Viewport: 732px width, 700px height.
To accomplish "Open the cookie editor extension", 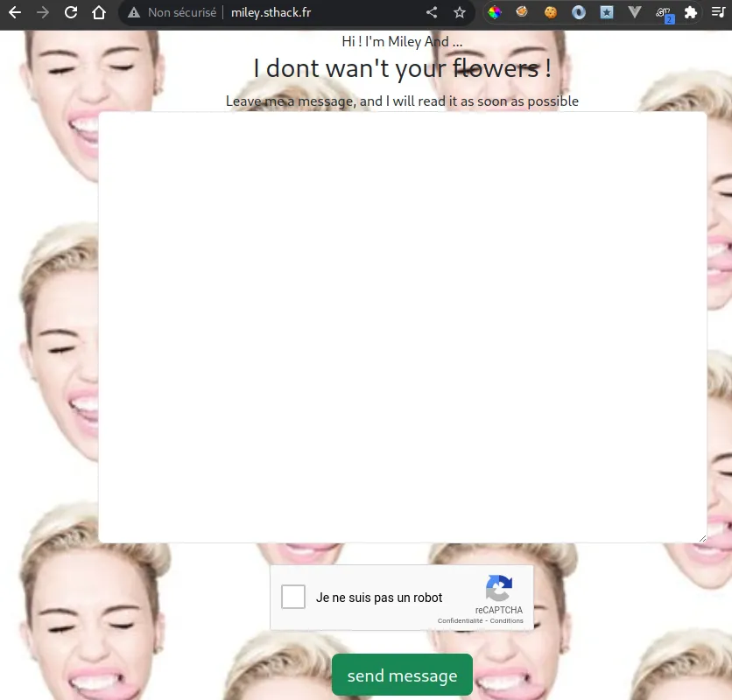I will [551, 12].
